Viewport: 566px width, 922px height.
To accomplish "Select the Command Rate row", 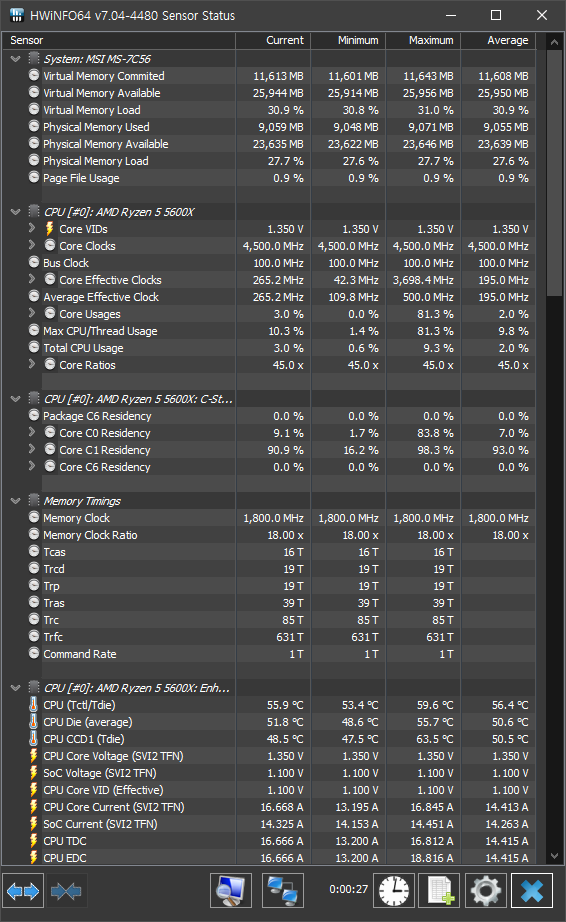I will click(x=269, y=653).
